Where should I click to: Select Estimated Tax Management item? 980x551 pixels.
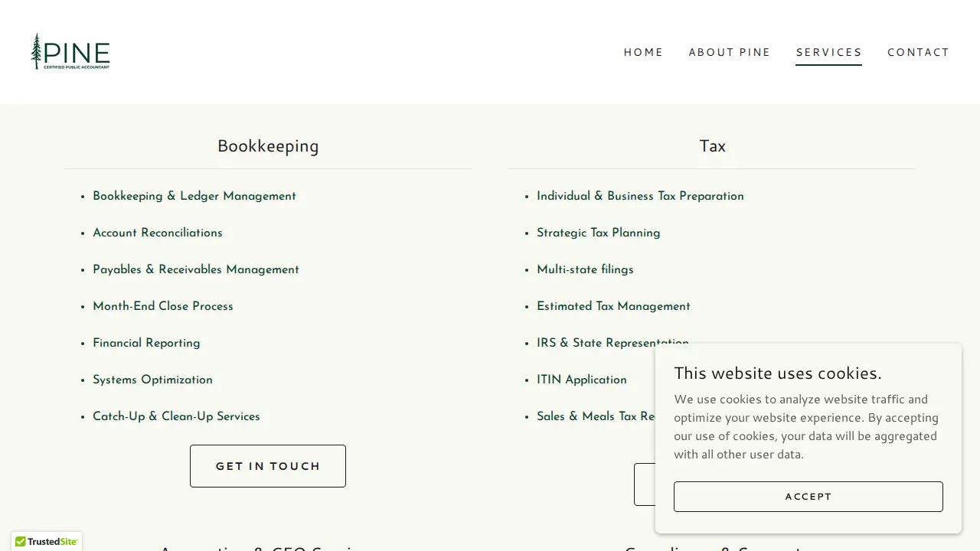pos(613,306)
